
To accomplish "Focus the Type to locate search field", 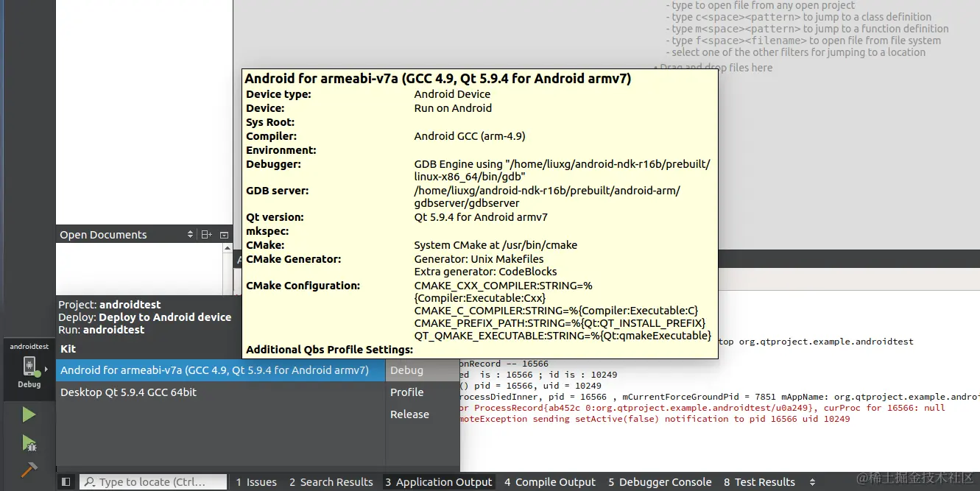I will pyautogui.click(x=153, y=482).
